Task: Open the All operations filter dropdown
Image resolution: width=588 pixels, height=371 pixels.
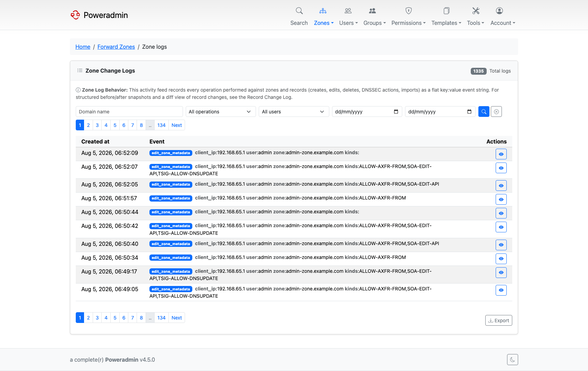Action: pos(221,112)
